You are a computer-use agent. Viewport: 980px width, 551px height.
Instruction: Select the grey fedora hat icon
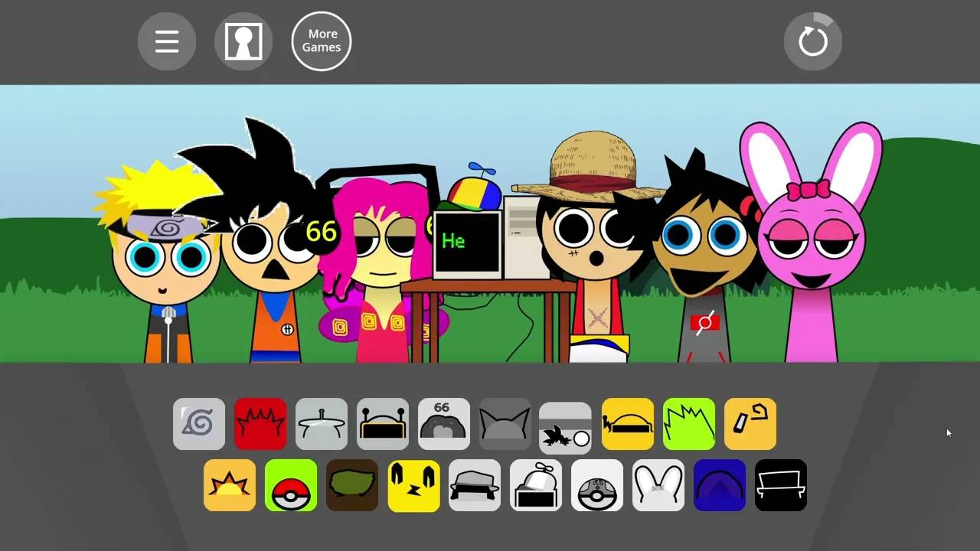tap(475, 485)
